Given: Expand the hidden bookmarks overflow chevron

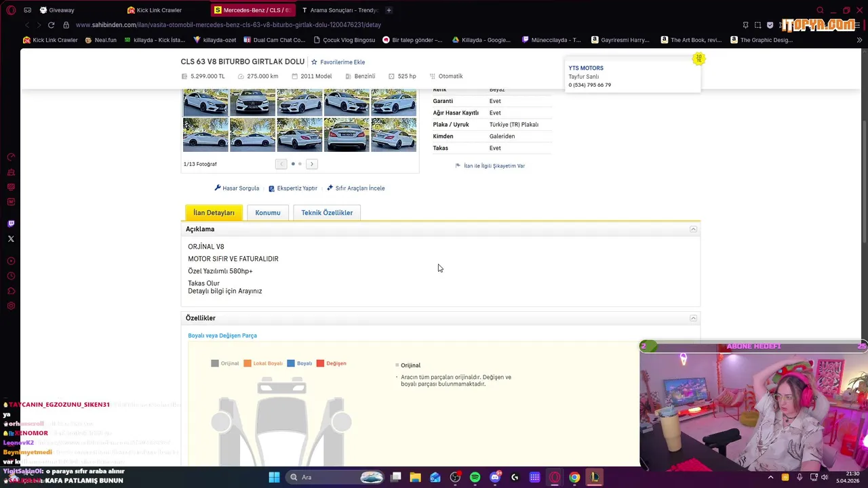Looking at the screenshot, I should 860,40.
